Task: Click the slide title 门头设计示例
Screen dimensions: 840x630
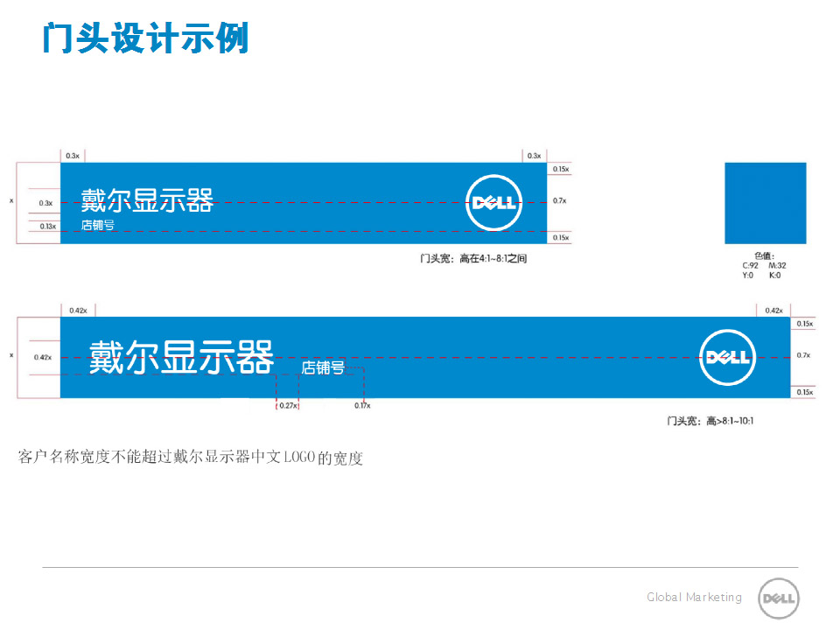Action: [145, 38]
